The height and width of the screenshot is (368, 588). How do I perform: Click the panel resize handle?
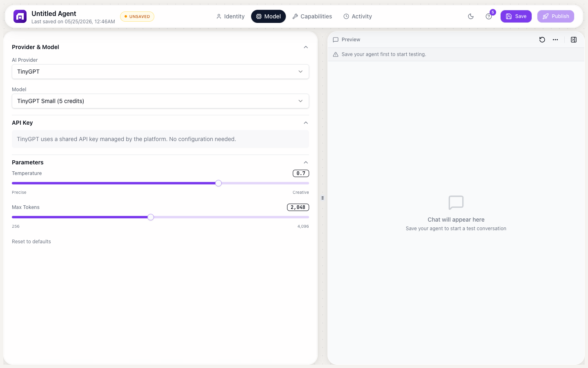coord(323,198)
